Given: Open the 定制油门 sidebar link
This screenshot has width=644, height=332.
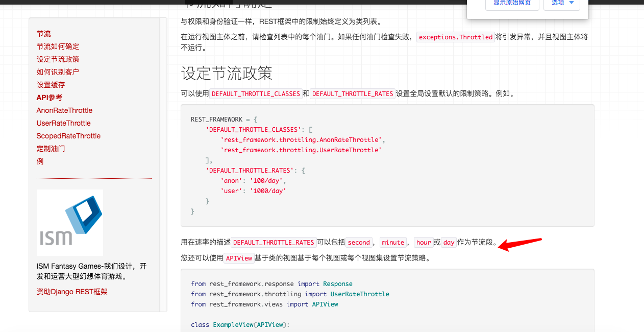Looking at the screenshot, I should (51, 149).
